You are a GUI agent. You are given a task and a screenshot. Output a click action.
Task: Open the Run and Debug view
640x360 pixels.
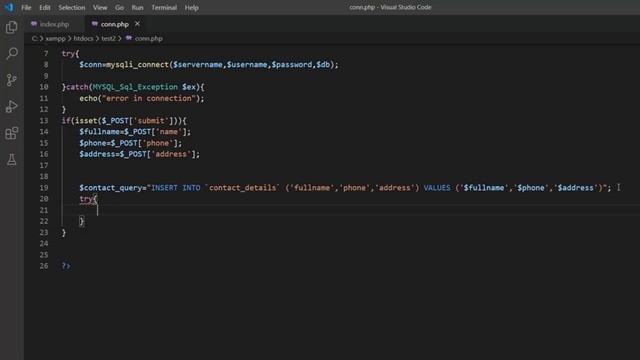[x=11, y=107]
